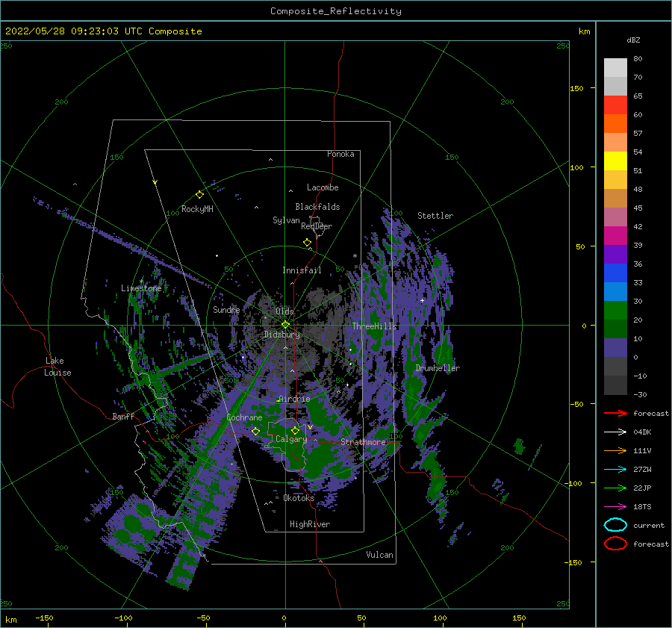
Task: Click the ThreeHills map label
Action: coord(375,326)
